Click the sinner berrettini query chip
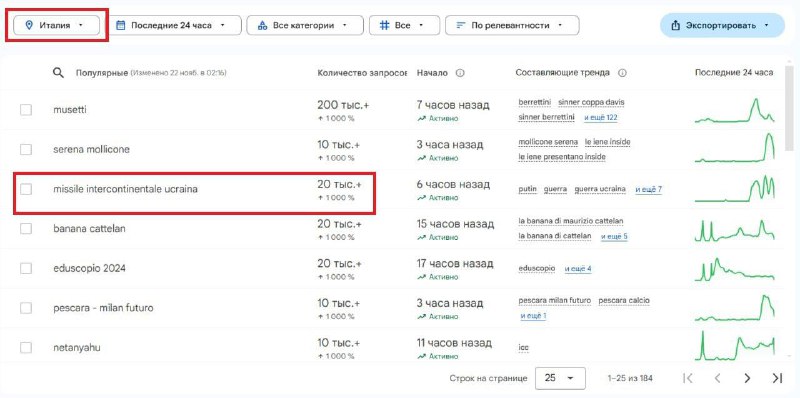Viewport: 800px width, 398px height. coord(546,117)
